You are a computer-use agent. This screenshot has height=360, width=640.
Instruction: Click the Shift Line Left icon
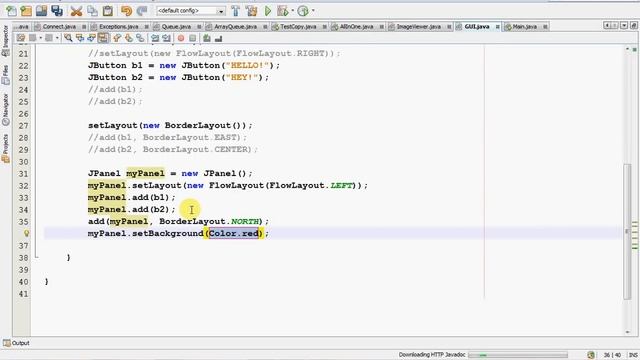155,38
